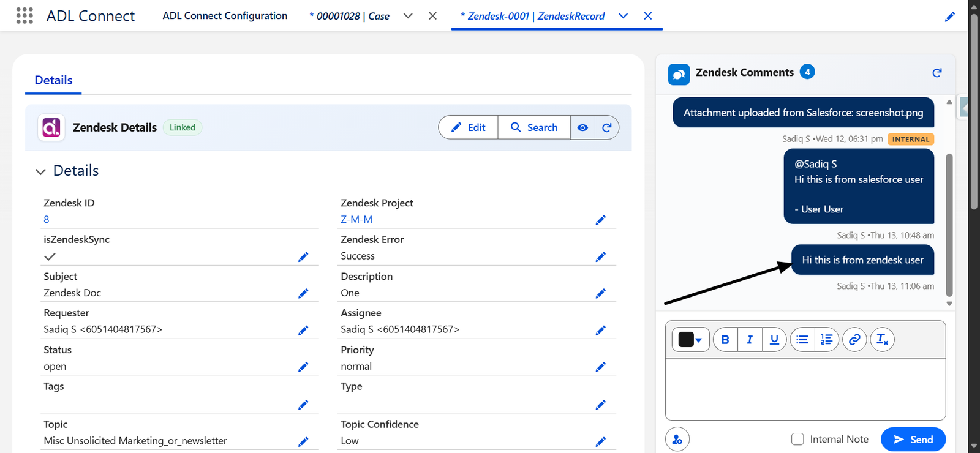Check the Internal Note checkbox

click(x=797, y=439)
